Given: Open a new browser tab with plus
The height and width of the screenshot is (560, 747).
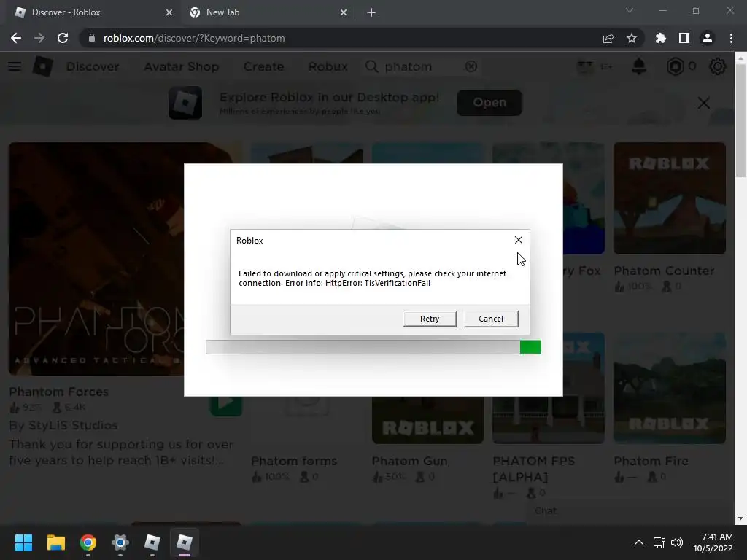Looking at the screenshot, I should 371,12.
